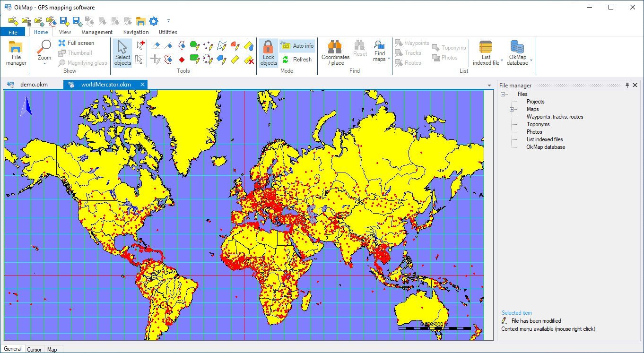
Task: Expand the Maps node in File manager
Action: (511, 109)
